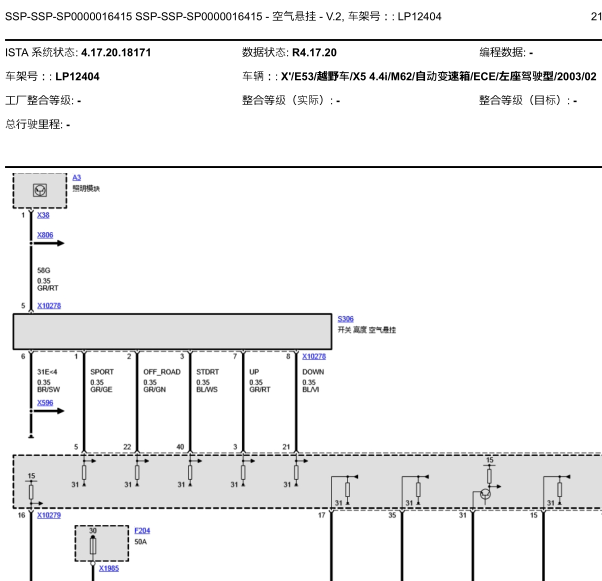
Task: Select the 照明模块 label
Action: (86, 189)
